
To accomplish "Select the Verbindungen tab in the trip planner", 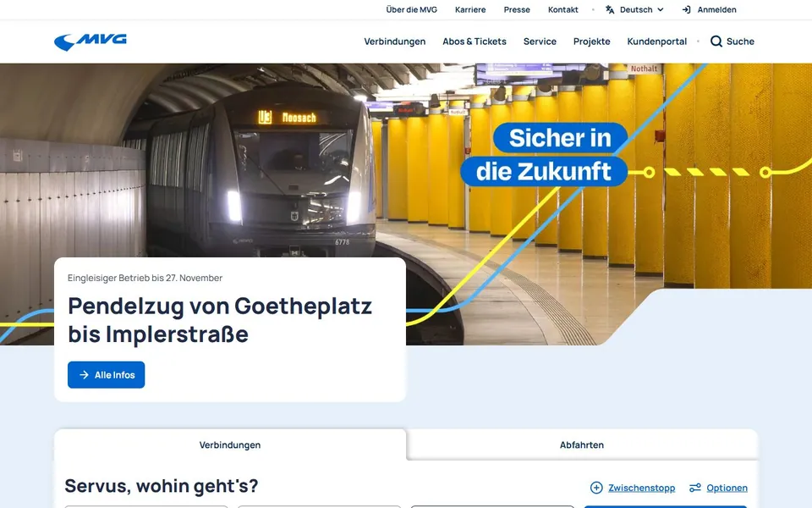I will click(x=230, y=444).
